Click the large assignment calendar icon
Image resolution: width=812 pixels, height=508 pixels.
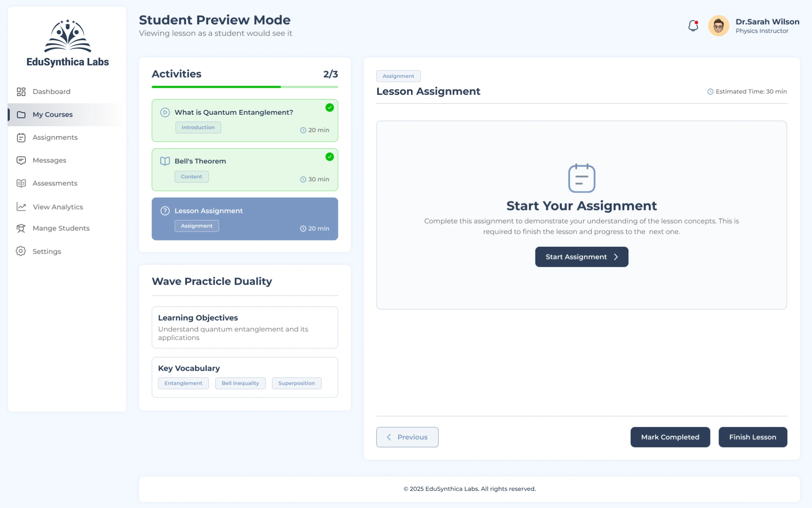582,178
